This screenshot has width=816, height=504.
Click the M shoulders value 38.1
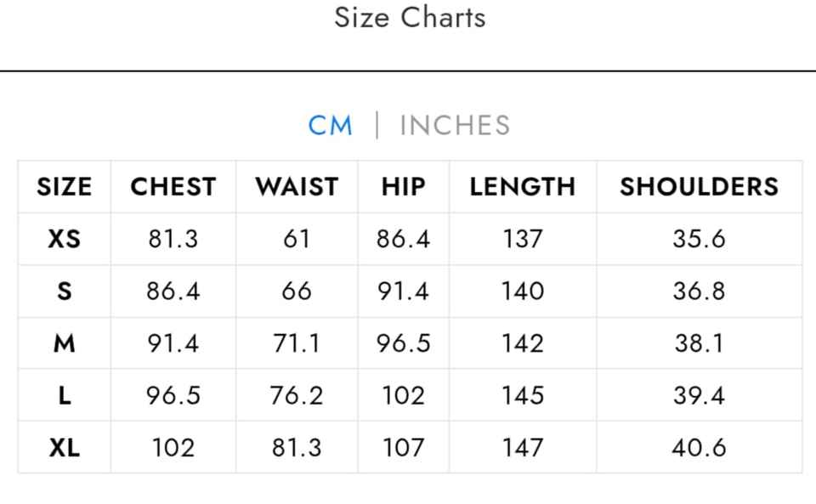(699, 343)
